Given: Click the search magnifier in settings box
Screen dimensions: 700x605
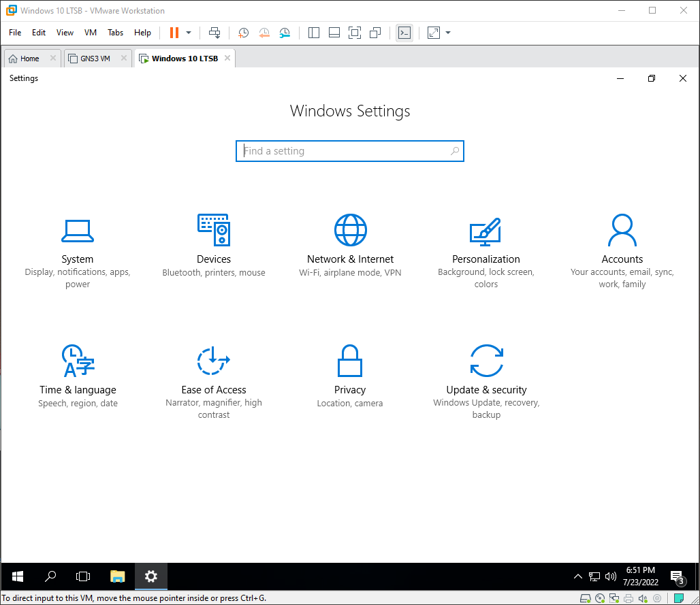Looking at the screenshot, I should 454,151.
